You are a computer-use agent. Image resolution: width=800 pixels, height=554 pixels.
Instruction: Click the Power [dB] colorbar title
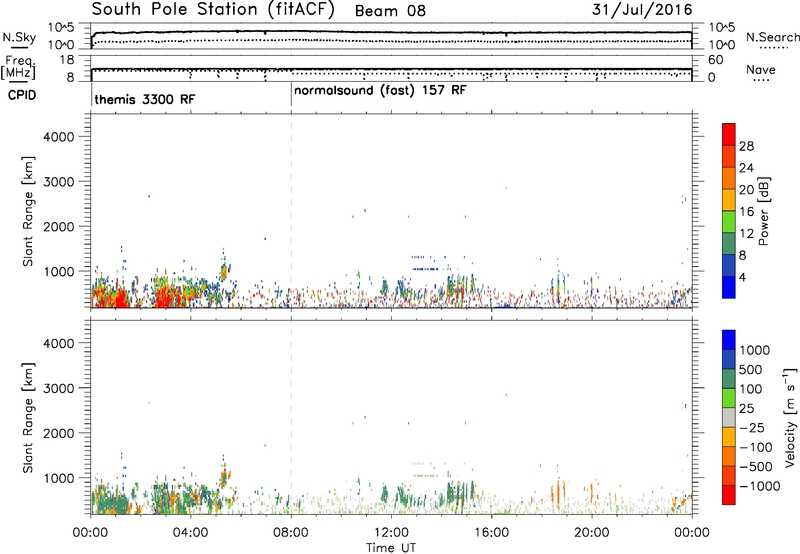tap(763, 211)
